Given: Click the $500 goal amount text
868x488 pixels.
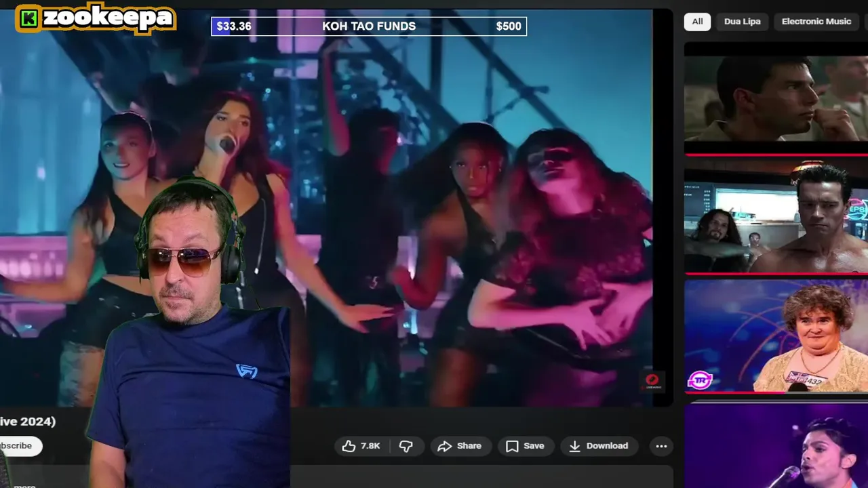Looking at the screenshot, I should click(x=509, y=26).
